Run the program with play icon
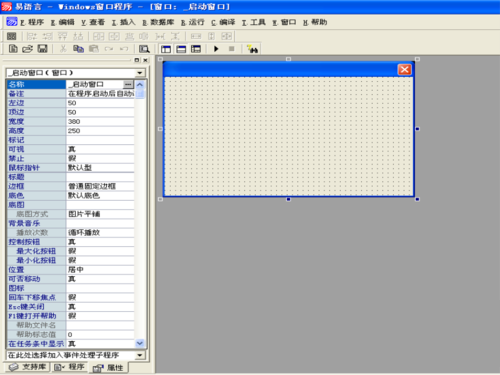The width and height of the screenshot is (500, 375). click(x=216, y=49)
